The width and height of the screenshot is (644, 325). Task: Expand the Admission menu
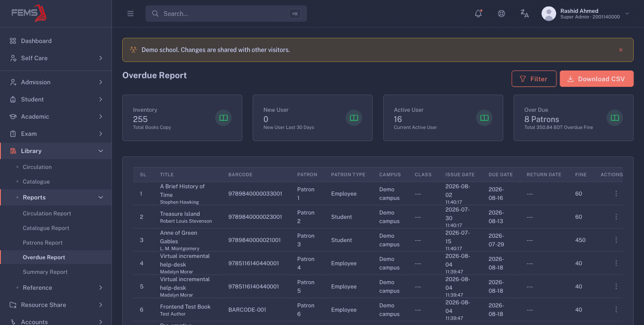pyautogui.click(x=56, y=82)
